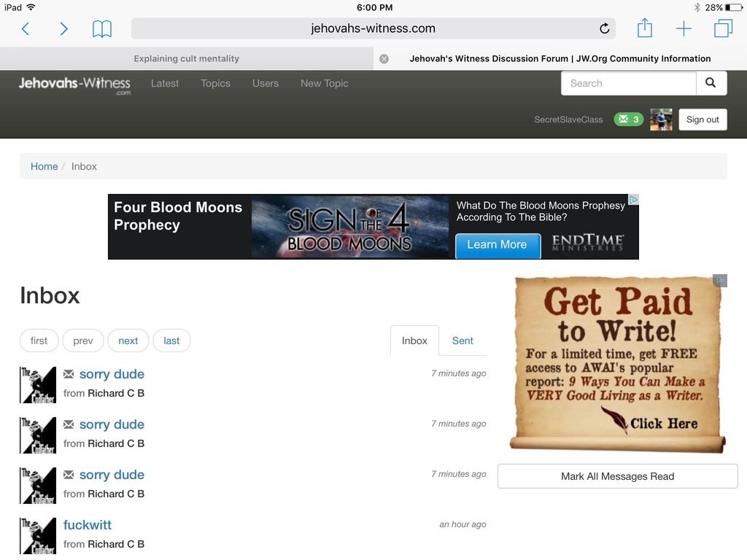Jump to the last messages page
747x560 pixels.
click(171, 341)
